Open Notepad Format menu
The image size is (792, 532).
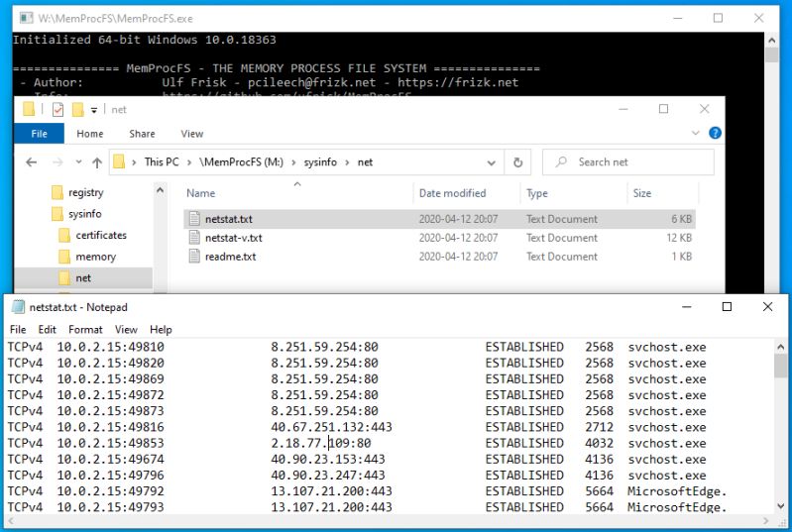click(85, 330)
